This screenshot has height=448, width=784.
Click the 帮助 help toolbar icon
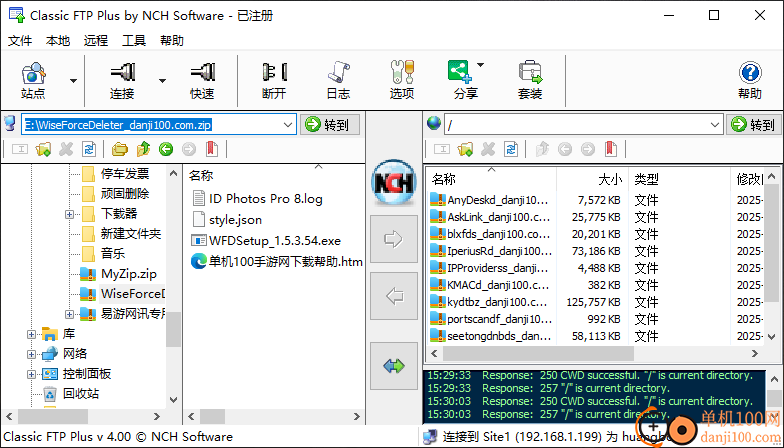tap(750, 80)
